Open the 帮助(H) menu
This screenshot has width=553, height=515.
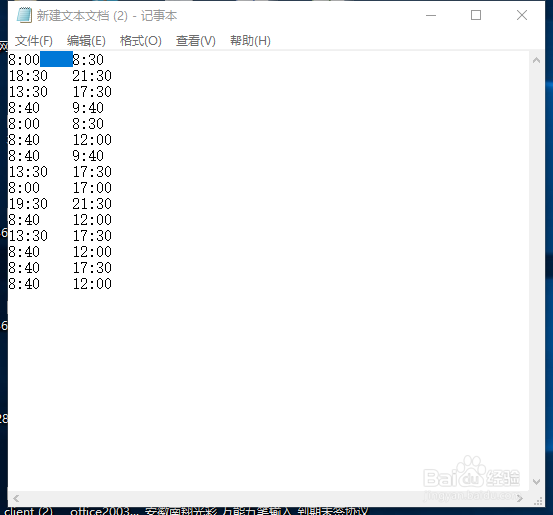[x=250, y=41]
